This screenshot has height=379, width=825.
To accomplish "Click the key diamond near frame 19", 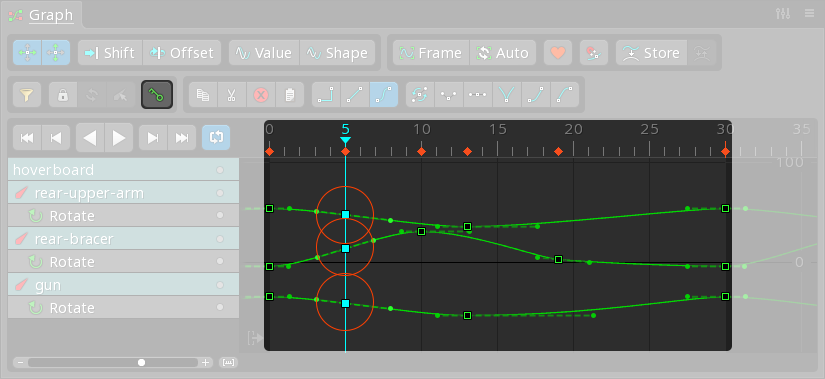I will 559,152.
